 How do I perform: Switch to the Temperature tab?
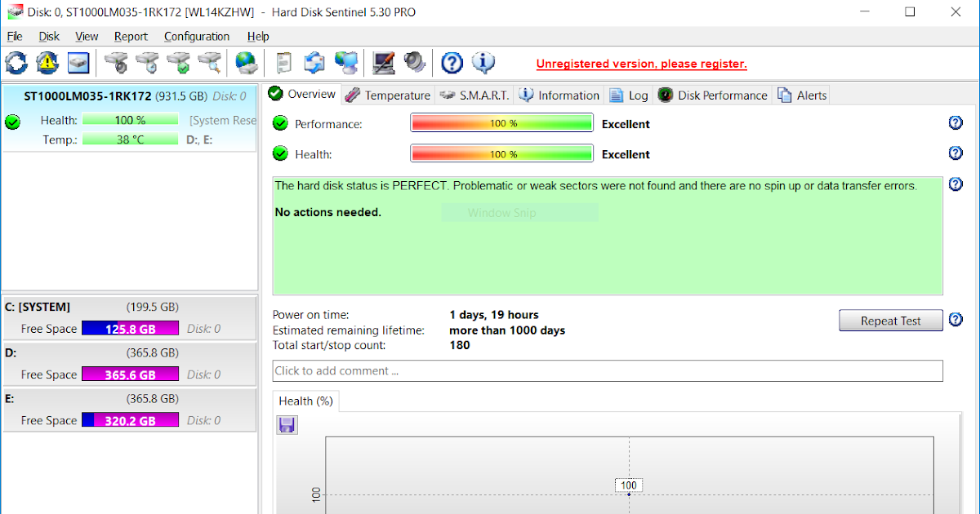(388, 95)
